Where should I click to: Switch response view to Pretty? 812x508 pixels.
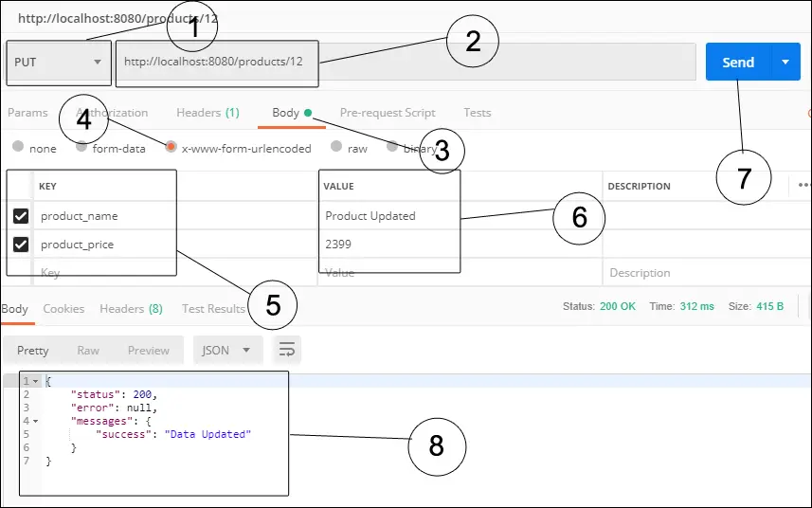[32, 351]
